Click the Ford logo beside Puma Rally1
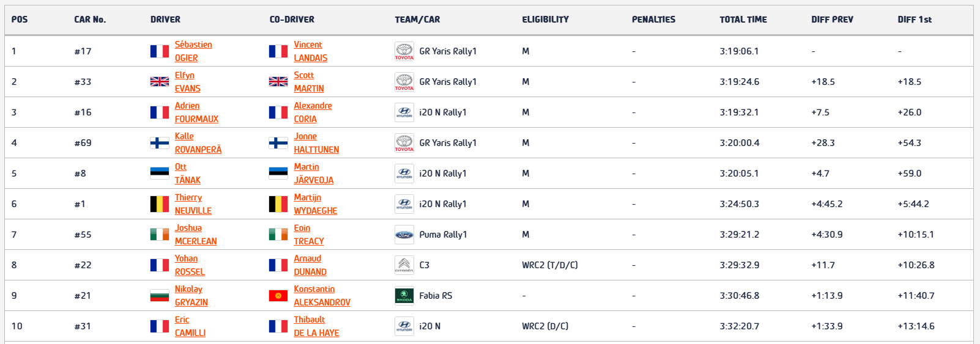The width and height of the screenshot is (980, 344). coord(404,235)
